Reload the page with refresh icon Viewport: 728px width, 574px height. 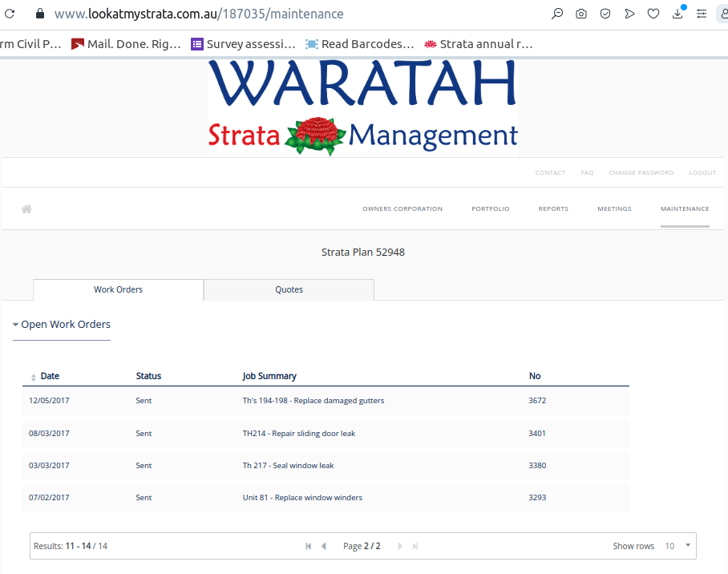pos(10,14)
